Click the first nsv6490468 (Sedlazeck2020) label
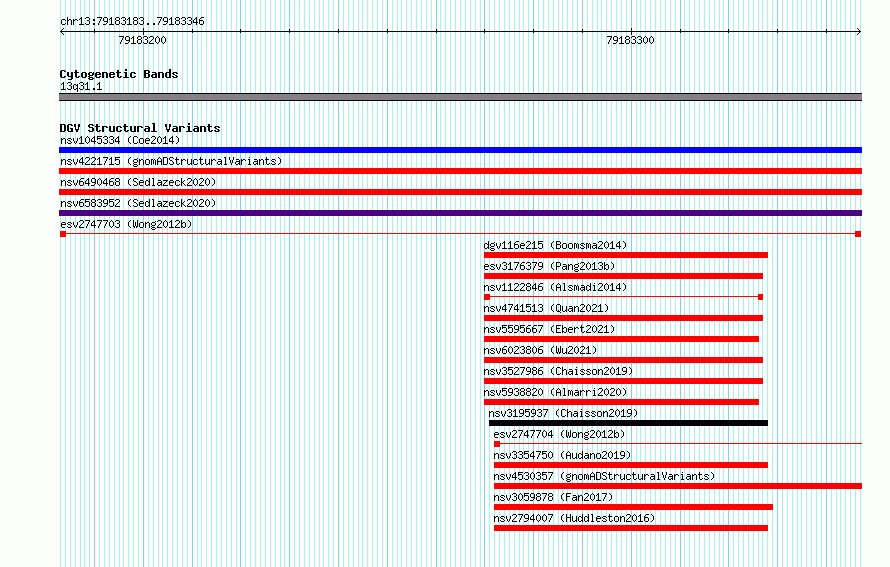Screen dimensions: 890x567 pyautogui.click(x=138, y=182)
